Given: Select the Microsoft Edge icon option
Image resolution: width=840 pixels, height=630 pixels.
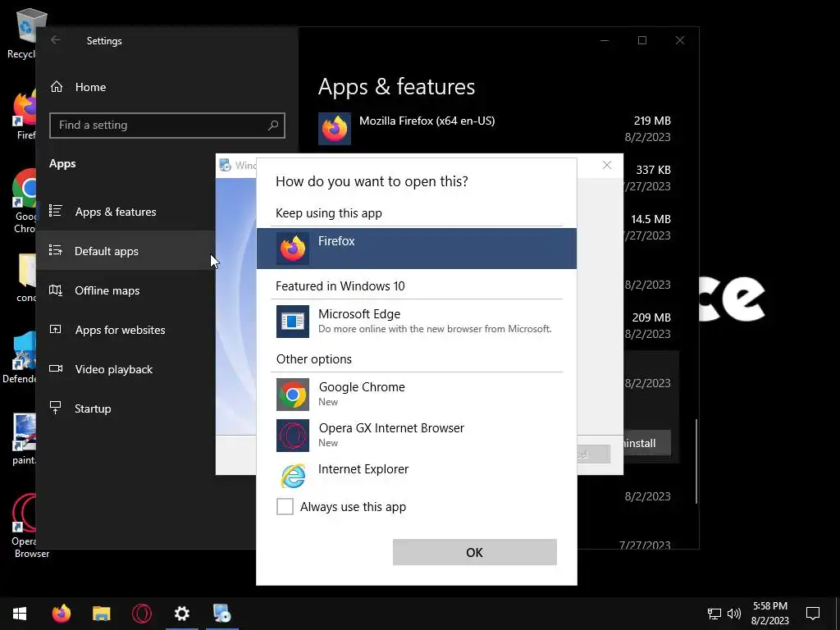Looking at the screenshot, I should pos(293,322).
